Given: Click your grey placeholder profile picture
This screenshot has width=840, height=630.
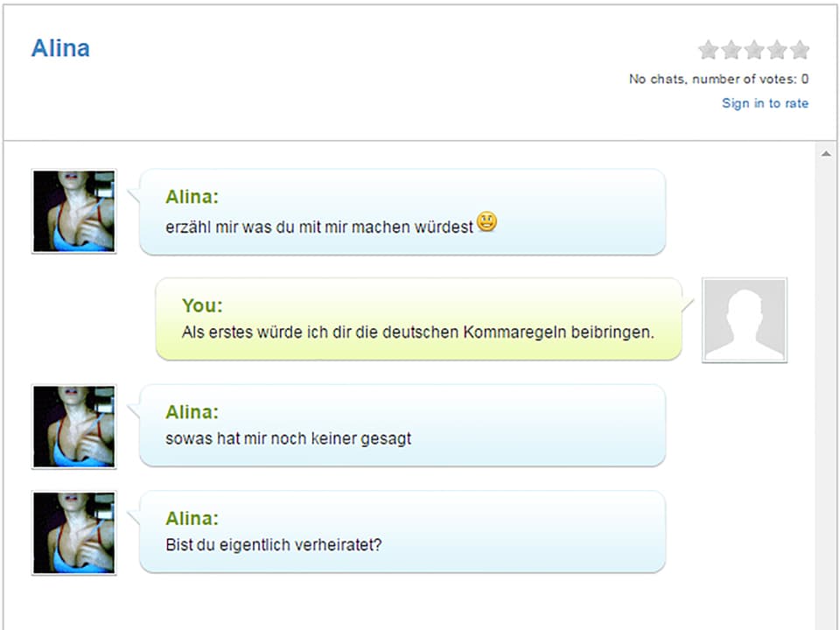Looking at the screenshot, I should pyautogui.click(x=745, y=320).
